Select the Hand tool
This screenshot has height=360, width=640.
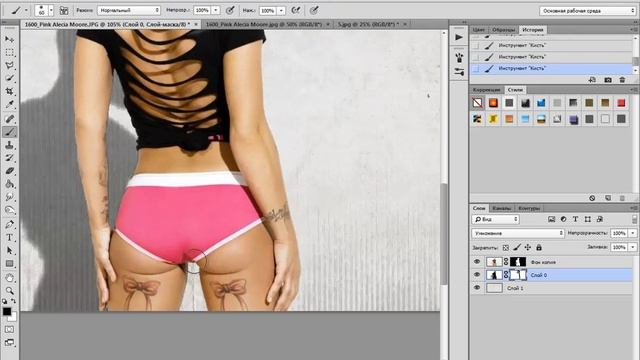tap(9, 278)
